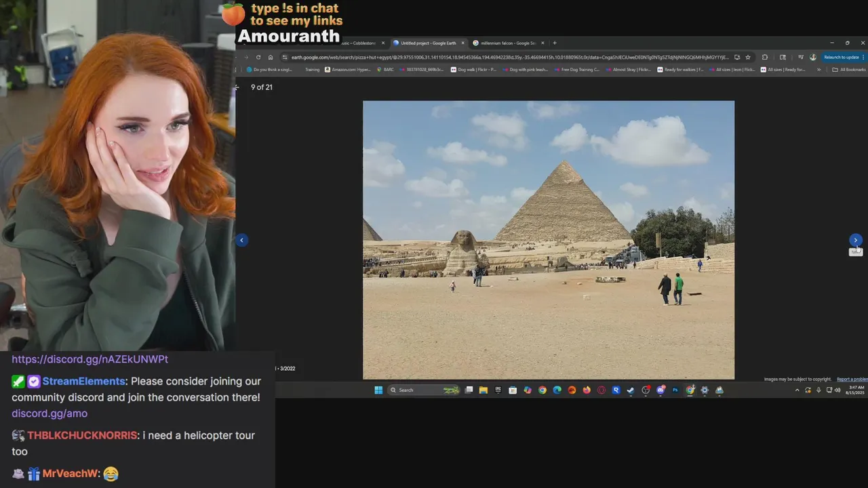Viewport: 868px width, 488px height.
Task: Open the 383781028_669b3c bookmark
Action: pyautogui.click(x=422, y=69)
